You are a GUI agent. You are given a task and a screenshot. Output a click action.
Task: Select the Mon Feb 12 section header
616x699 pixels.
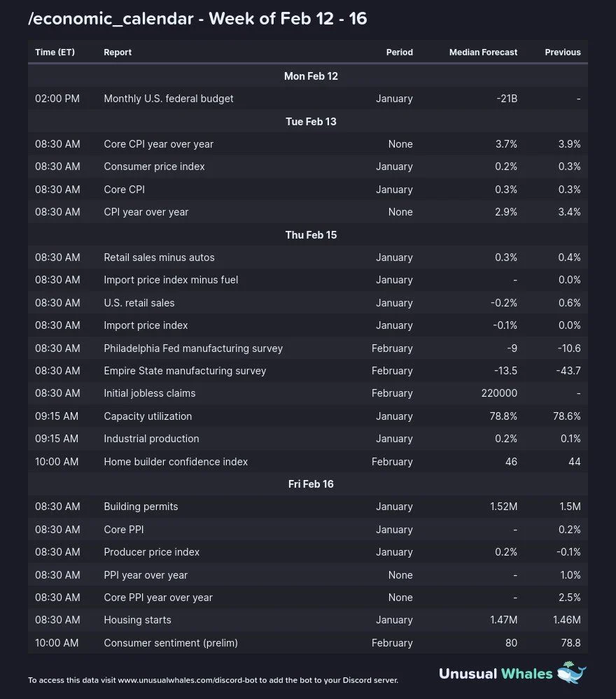(x=311, y=76)
